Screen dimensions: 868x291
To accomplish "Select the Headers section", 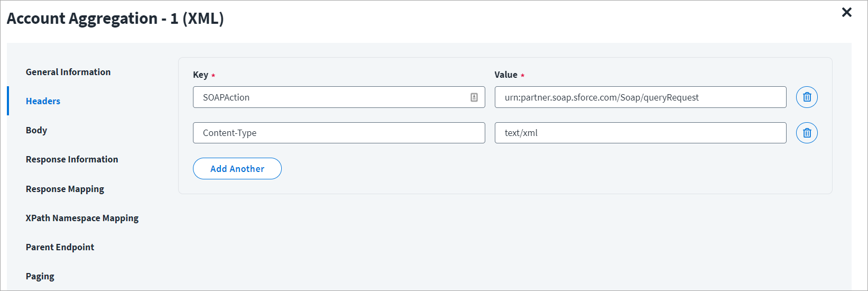I will (43, 101).
